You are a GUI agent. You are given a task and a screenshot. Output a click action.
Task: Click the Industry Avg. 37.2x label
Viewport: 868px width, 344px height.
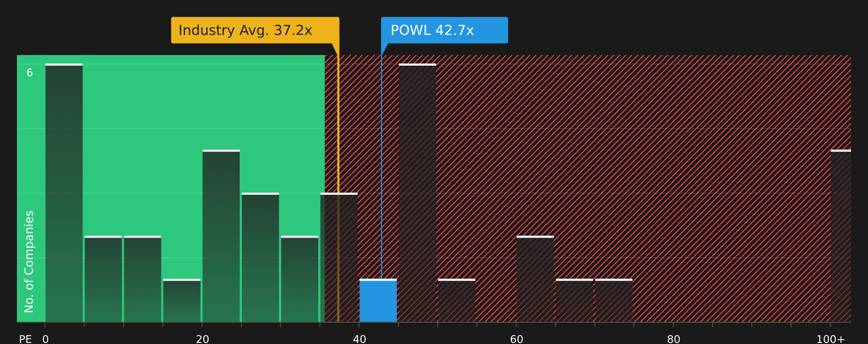(255, 30)
